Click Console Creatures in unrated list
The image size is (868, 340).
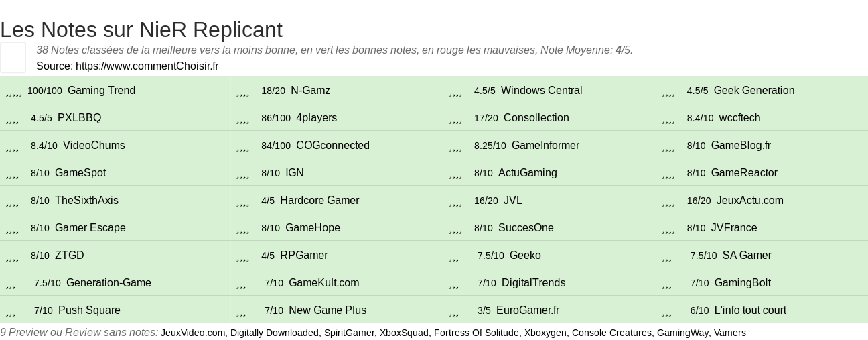[x=611, y=333]
